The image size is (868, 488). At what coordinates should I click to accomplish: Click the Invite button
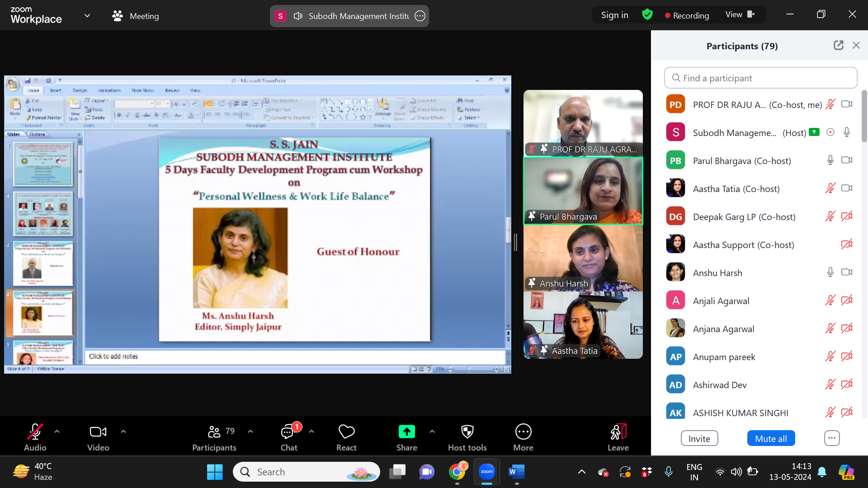[x=699, y=438]
